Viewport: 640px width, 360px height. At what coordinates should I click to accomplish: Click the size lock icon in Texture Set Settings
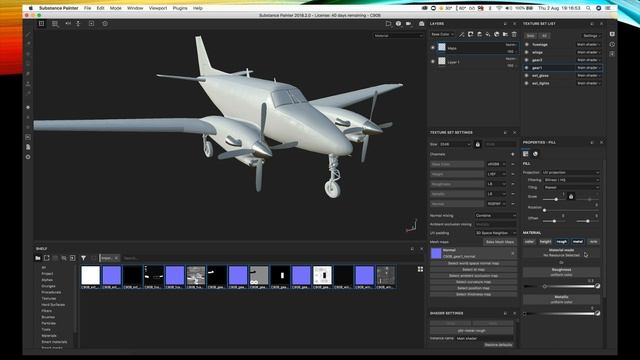(478, 144)
